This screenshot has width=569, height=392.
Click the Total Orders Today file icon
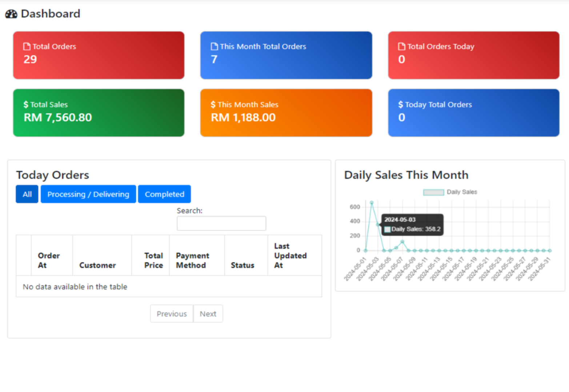point(401,47)
